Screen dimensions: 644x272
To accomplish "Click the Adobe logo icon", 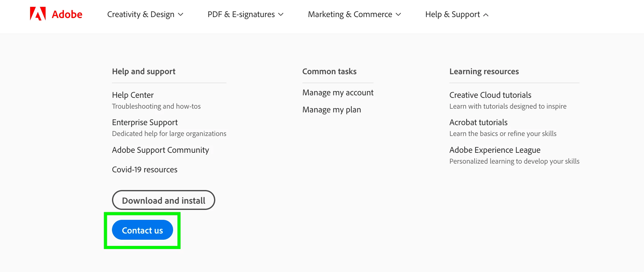I will 38,14.
